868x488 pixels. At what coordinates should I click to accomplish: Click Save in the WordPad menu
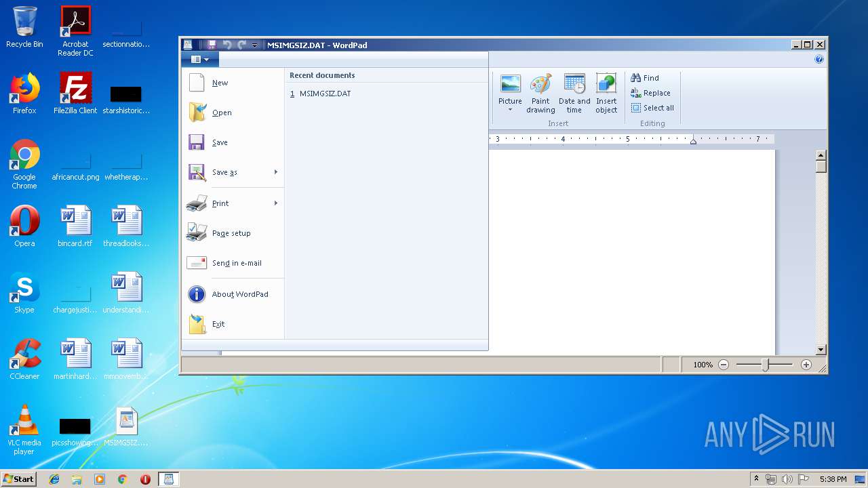pyautogui.click(x=233, y=142)
